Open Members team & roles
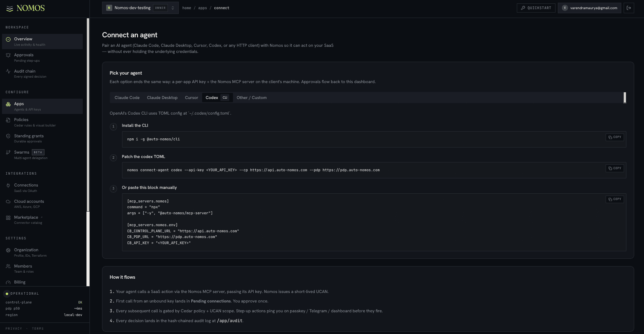Image resolution: width=644 pixels, height=334 pixels. tap(42, 269)
